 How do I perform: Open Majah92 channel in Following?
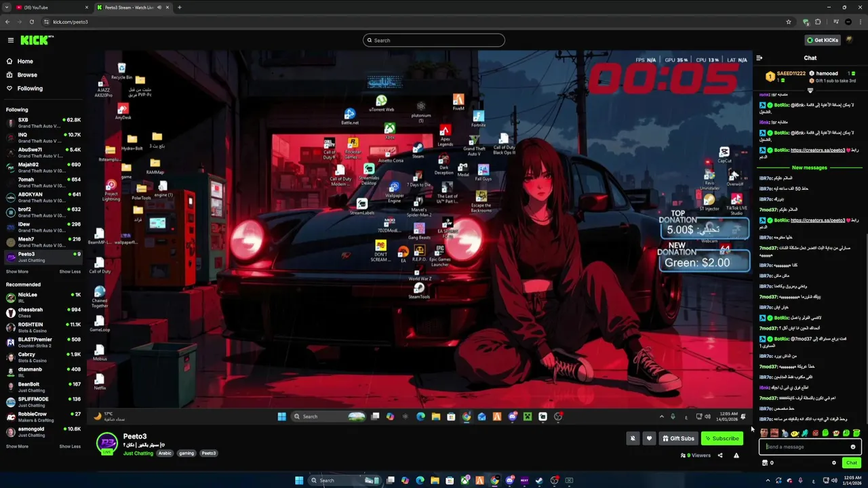pyautogui.click(x=42, y=167)
